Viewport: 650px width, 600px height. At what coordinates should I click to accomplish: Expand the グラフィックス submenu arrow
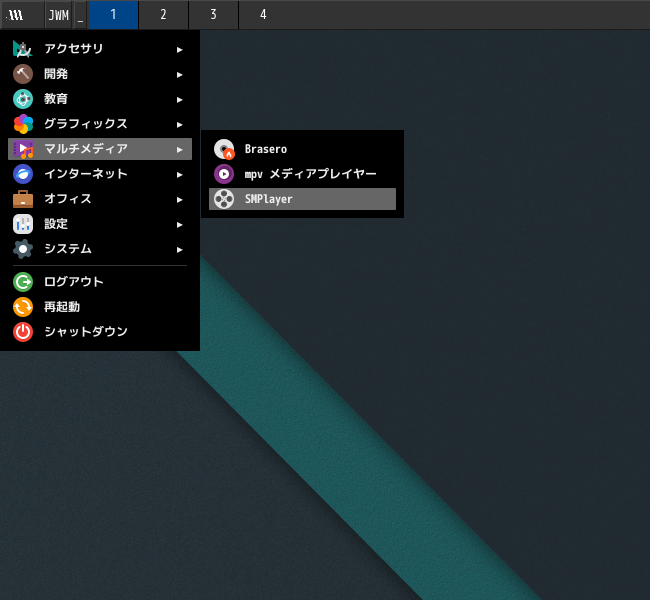(x=179, y=124)
